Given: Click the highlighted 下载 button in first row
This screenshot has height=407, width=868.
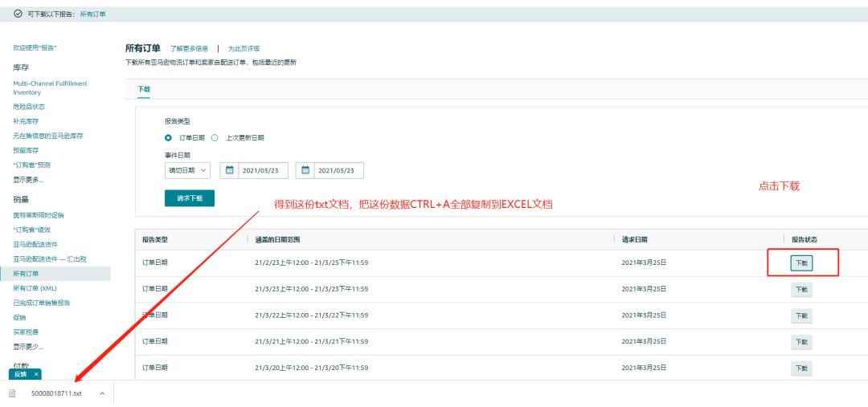Looking at the screenshot, I should click(x=801, y=263).
